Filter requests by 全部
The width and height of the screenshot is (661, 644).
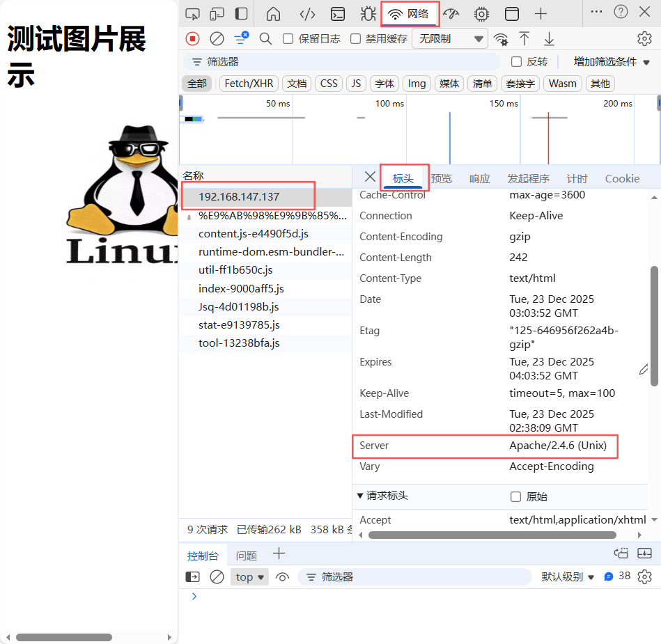coord(197,84)
